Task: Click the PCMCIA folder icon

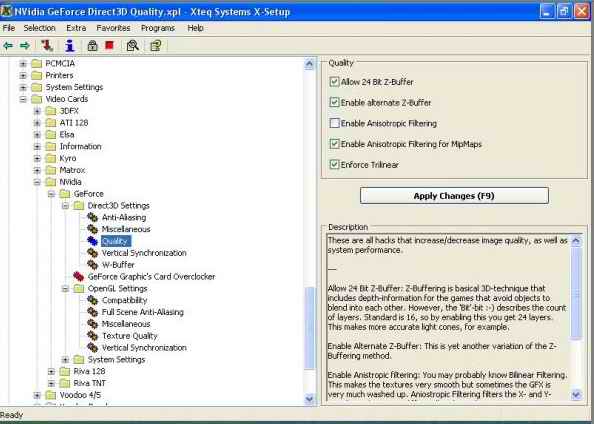Action: [36, 63]
